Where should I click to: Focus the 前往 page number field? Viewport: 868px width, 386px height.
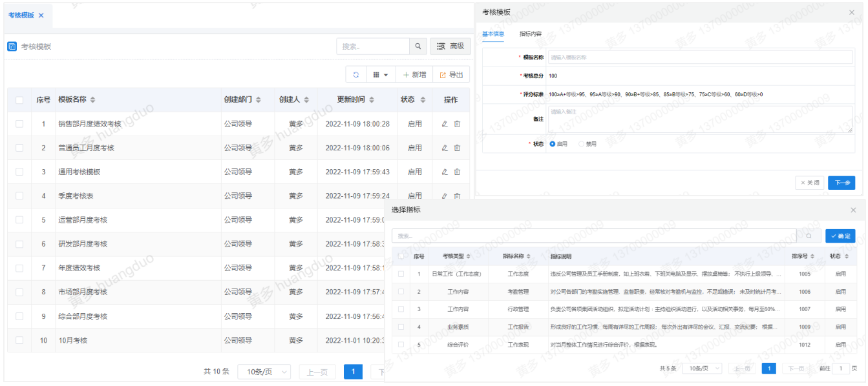point(841,369)
